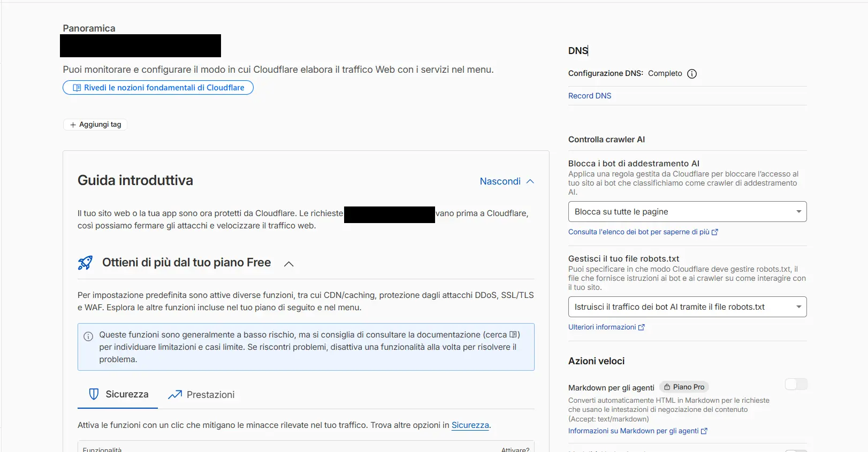Toggle Markdown per gli agenti switch
Screen dimensions: 868x452
click(796, 384)
